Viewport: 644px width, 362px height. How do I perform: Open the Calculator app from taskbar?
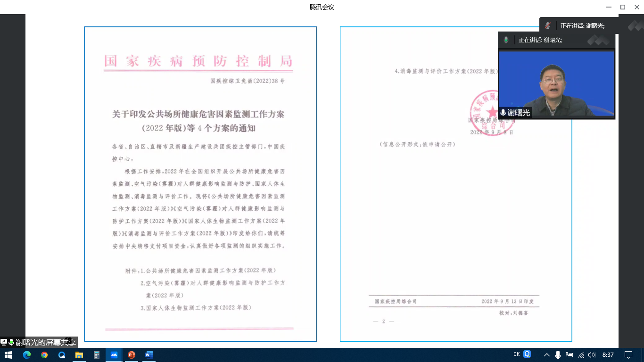pos(97,355)
